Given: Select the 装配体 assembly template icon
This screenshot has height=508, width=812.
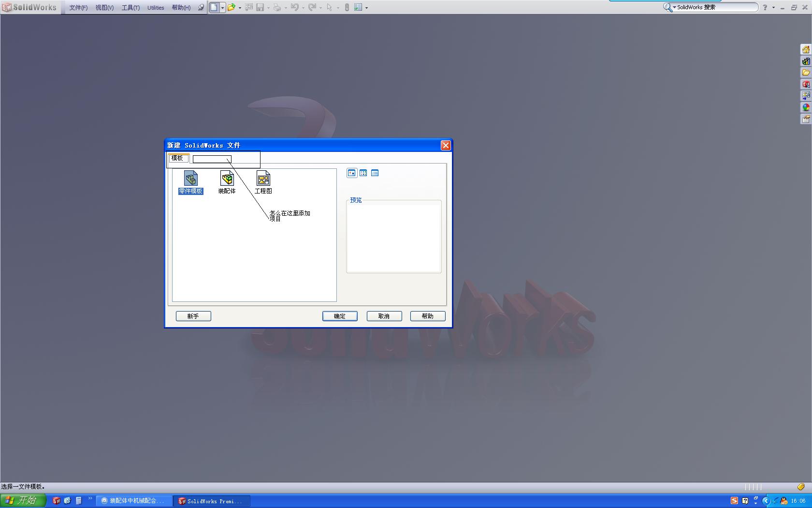Looking at the screenshot, I should tap(227, 182).
